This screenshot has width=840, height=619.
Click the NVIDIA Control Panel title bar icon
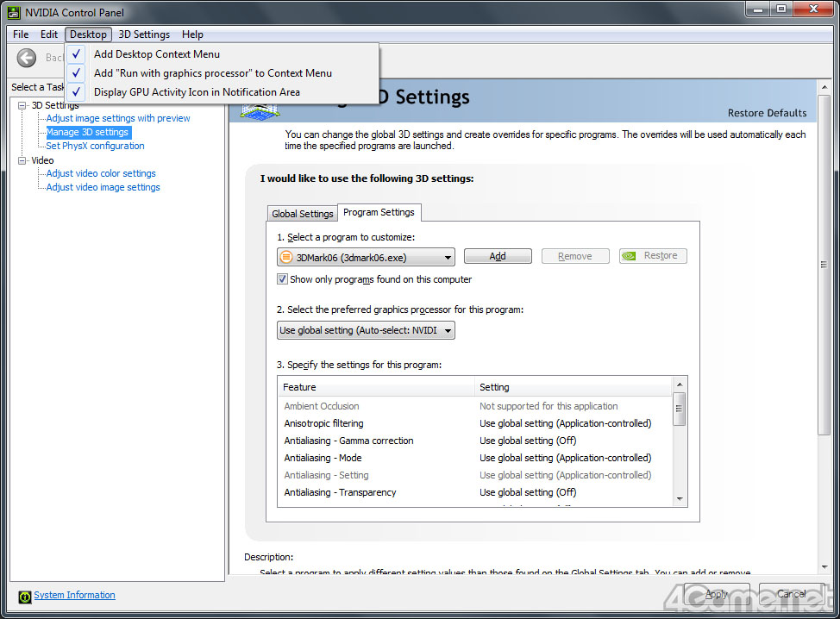(14, 12)
